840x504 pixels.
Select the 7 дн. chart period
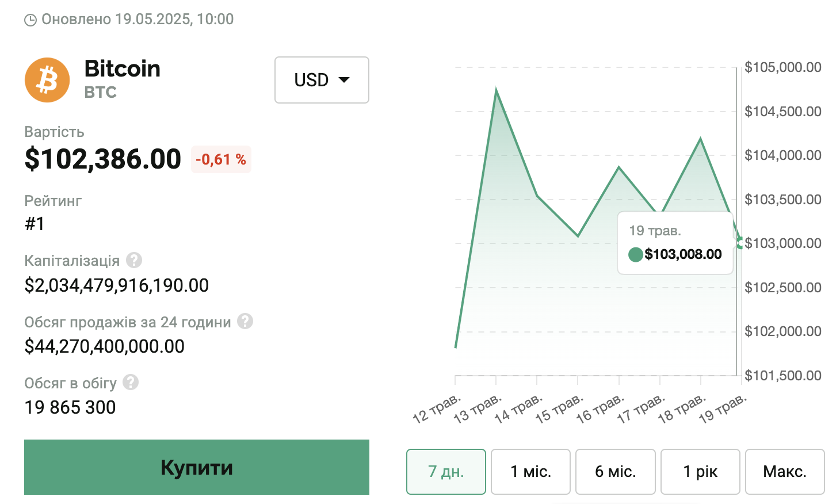click(x=446, y=472)
